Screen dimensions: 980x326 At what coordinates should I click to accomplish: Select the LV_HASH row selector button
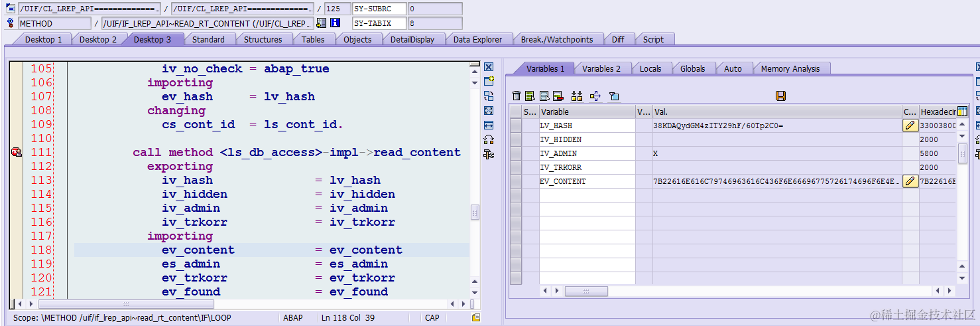point(516,125)
